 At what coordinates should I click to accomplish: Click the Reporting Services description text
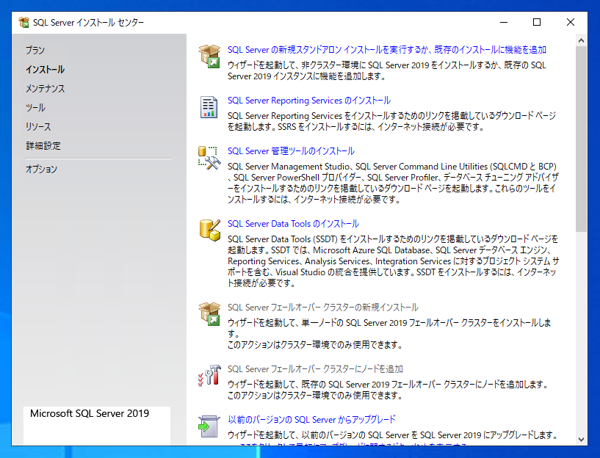(x=391, y=121)
